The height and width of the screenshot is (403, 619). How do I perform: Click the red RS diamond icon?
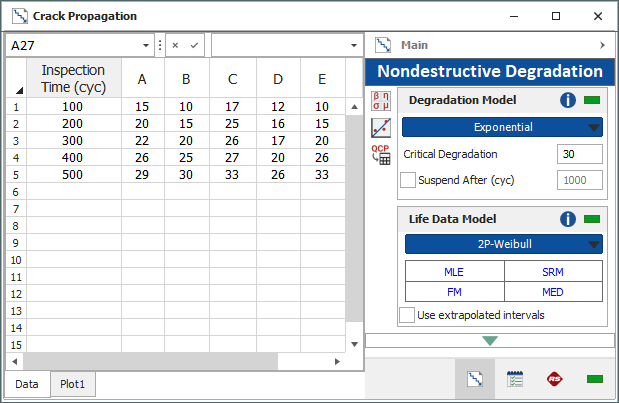pos(555,379)
